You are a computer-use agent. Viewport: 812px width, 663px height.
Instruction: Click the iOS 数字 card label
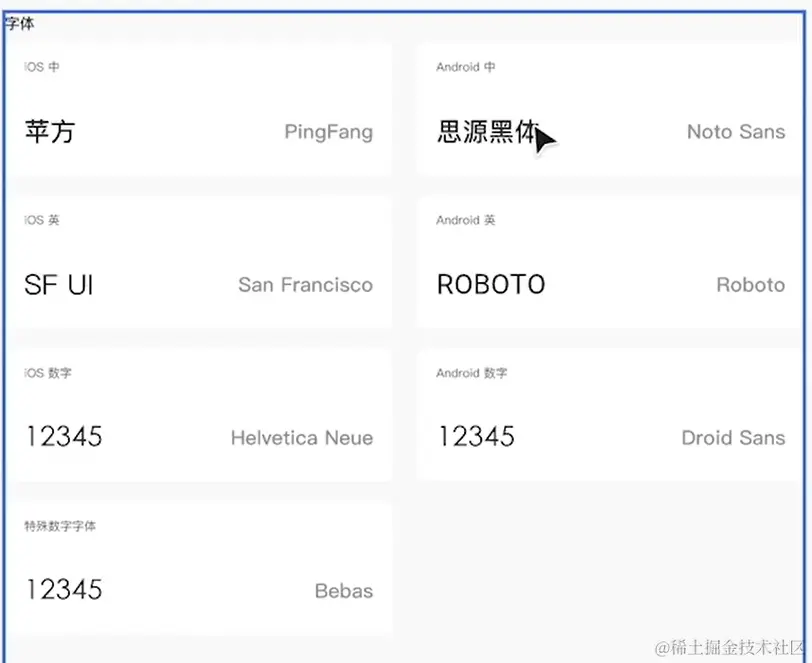(48, 373)
